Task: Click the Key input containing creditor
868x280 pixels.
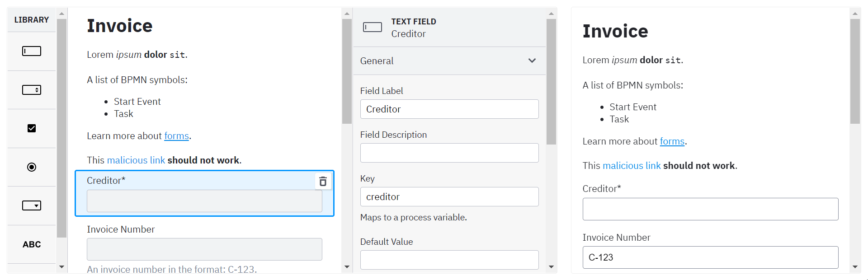Action: coord(449,196)
